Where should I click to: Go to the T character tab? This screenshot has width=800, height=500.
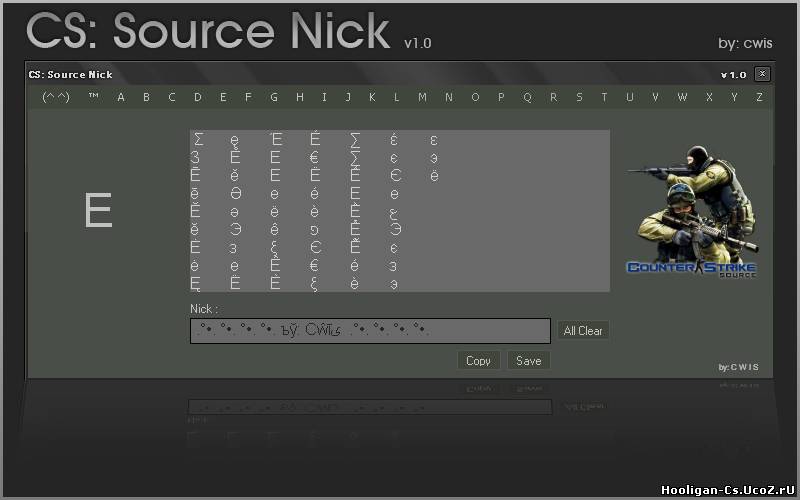coord(605,97)
